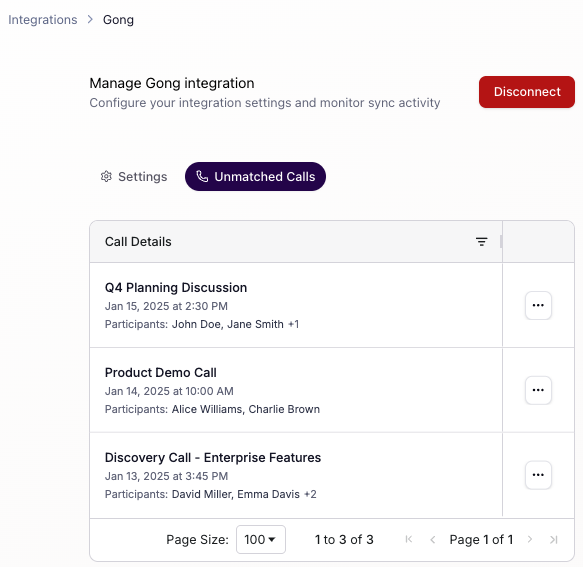Click the date Jan 14, 2025 at 10:00 AM
The image size is (583, 567).
point(169,391)
